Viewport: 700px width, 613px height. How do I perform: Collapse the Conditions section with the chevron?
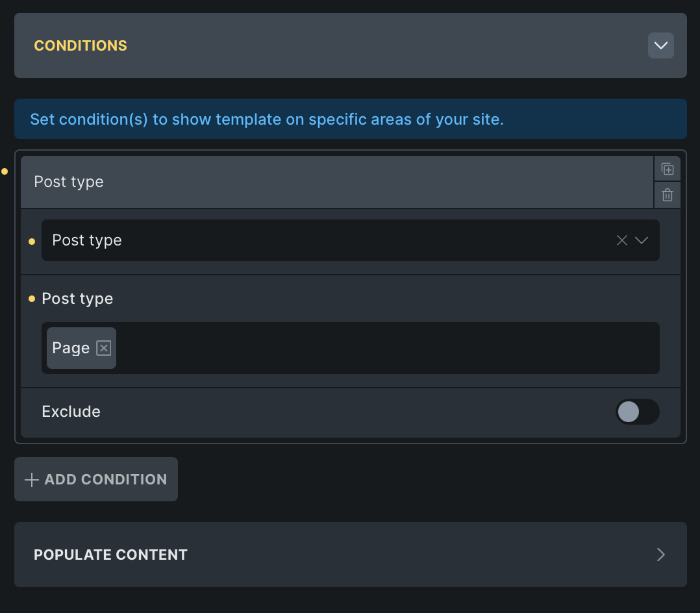point(660,45)
